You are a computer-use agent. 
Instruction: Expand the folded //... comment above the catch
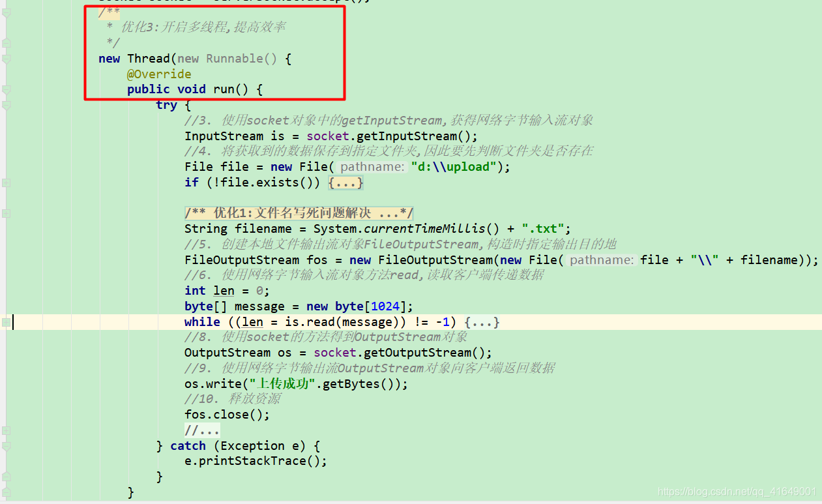pos(201,430)
